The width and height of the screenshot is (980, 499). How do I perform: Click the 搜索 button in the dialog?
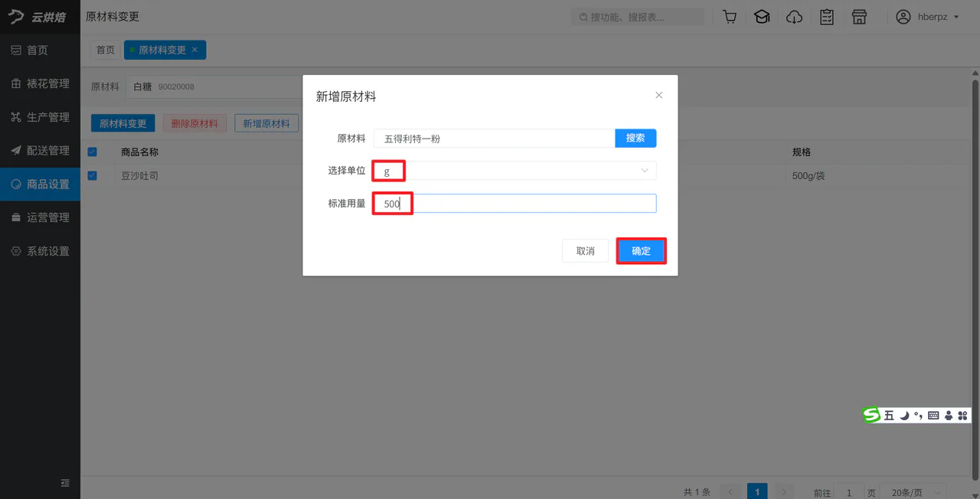(x=635, y=138)
